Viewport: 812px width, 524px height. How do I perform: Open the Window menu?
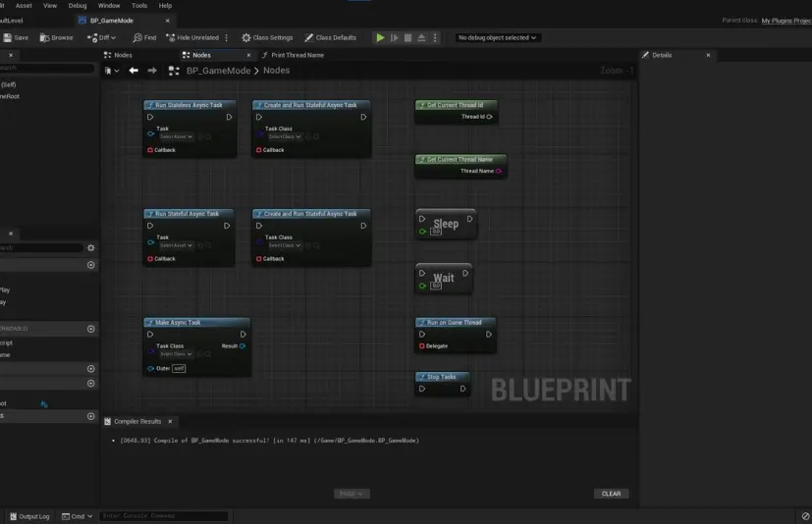109,6
